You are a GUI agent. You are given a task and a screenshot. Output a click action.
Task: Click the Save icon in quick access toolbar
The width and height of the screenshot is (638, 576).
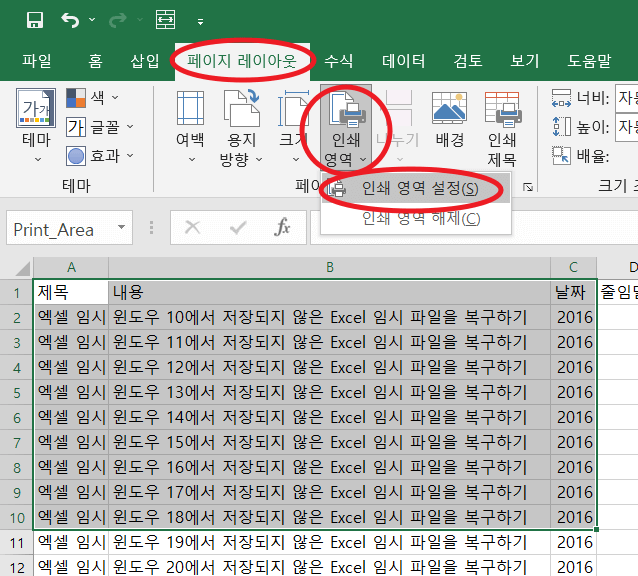click(x=35, y=20)
